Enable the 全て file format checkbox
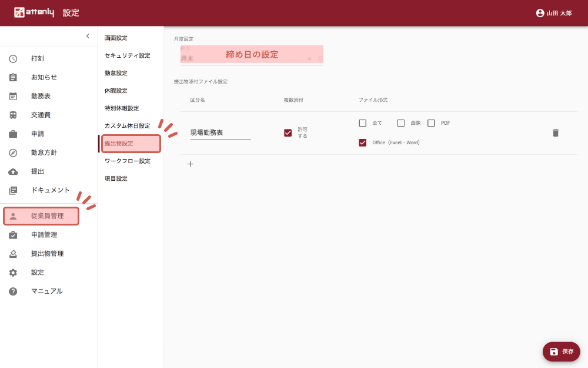 (363, 123)
